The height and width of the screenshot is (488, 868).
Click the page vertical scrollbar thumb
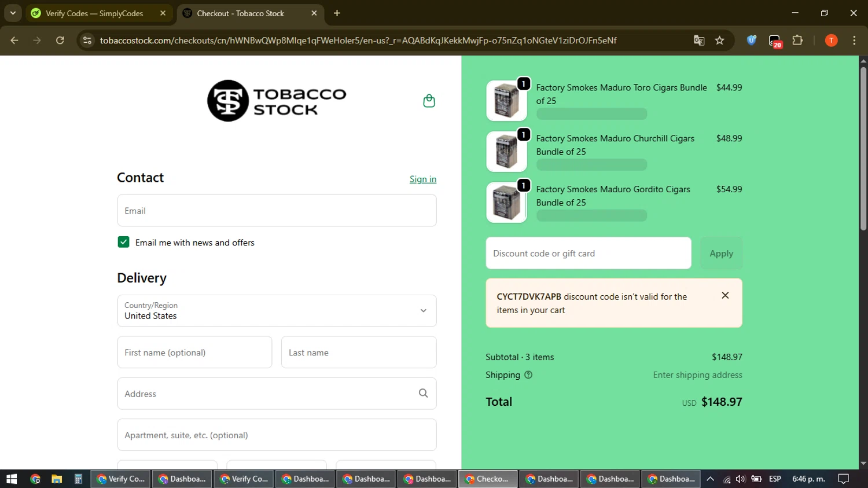863,149
